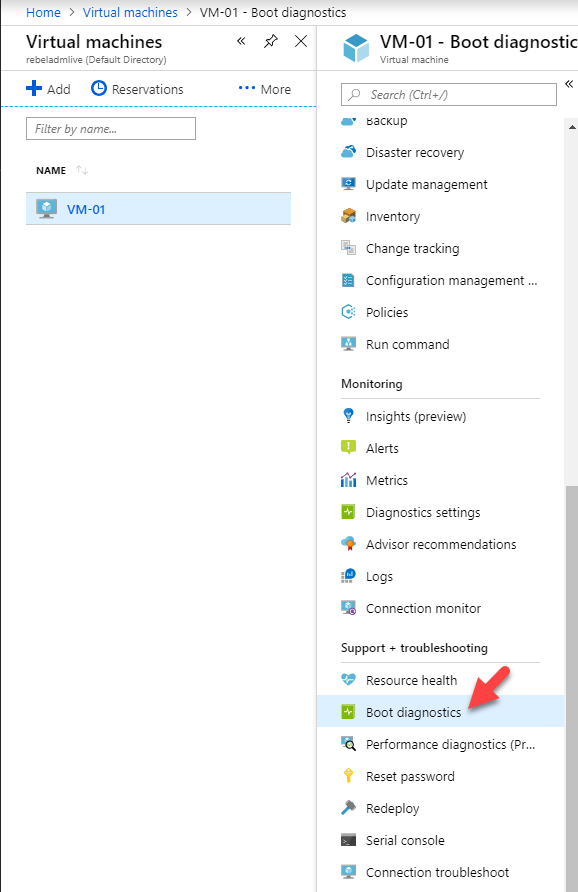
Task: Select Configuration management text label
Action: (x=451, y=281)
